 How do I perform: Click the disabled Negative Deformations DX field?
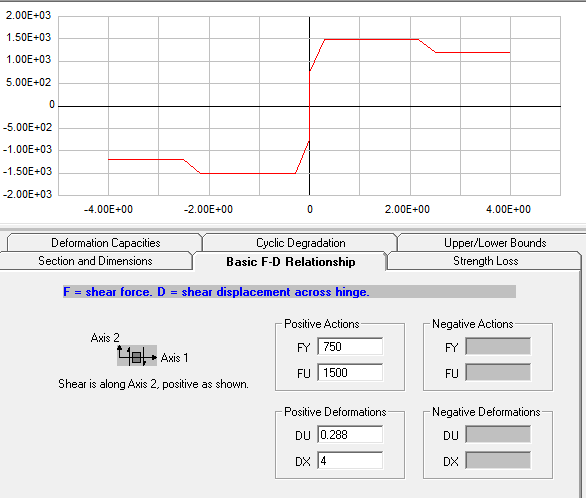[x=498, y=460]
